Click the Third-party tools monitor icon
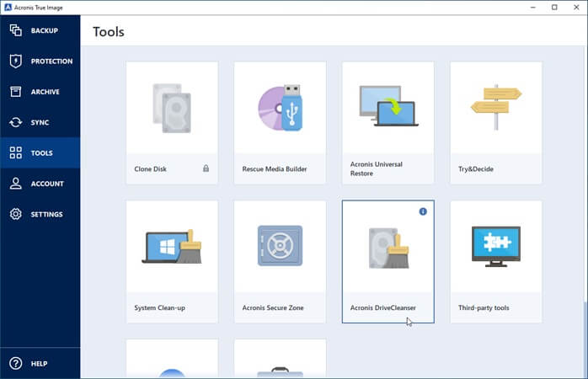The height and width of the screenshot is (379, 588). 496,246
